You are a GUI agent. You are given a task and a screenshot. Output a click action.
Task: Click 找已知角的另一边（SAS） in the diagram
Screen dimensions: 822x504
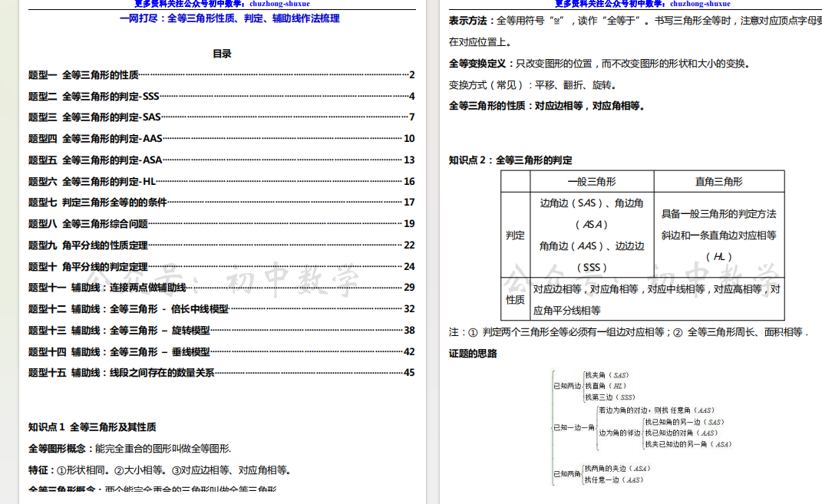coord(685,422)
